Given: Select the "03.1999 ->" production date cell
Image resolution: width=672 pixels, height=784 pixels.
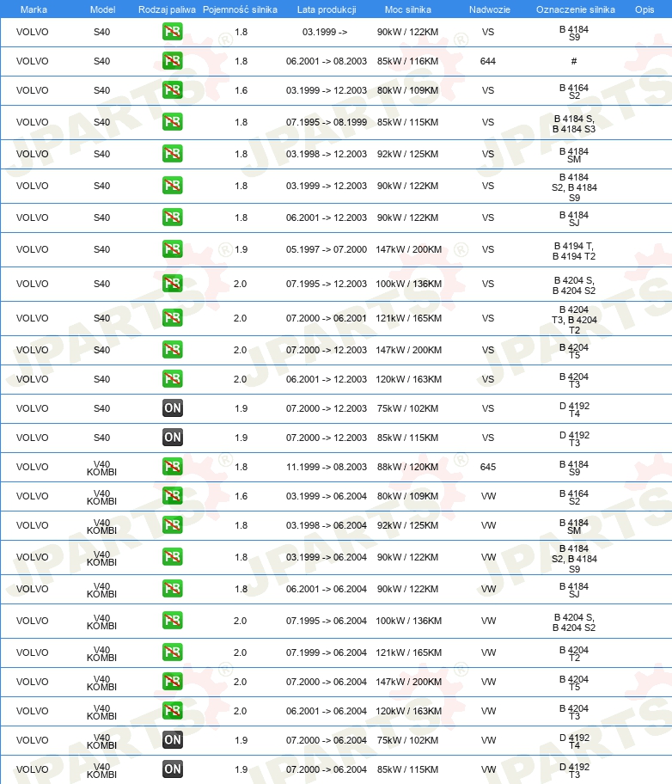Looking at the screenshot, I should [x=325, y=32].
